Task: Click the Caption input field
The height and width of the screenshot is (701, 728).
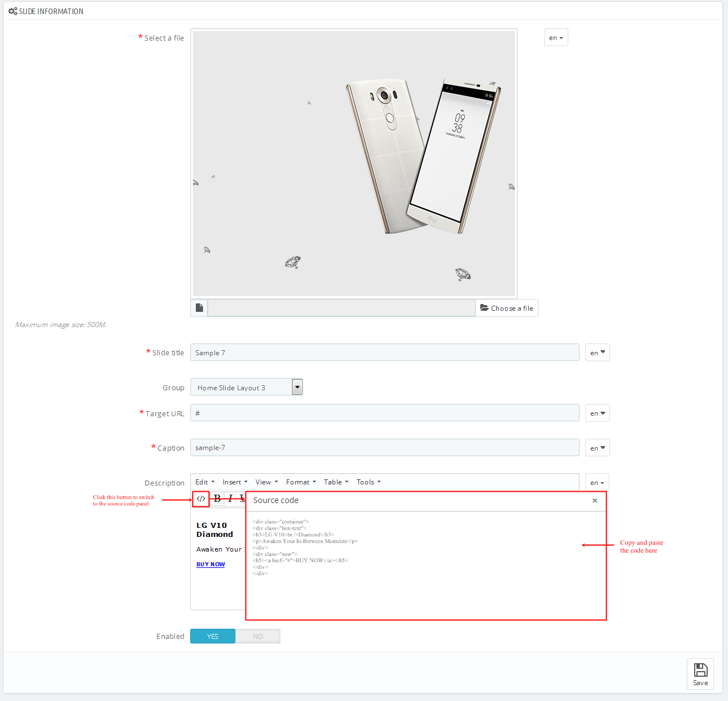Action: [x=385, y=448]
